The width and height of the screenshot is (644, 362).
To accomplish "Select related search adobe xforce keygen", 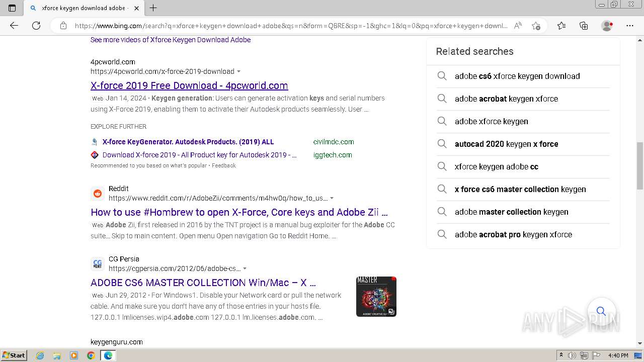I will 492,121.
